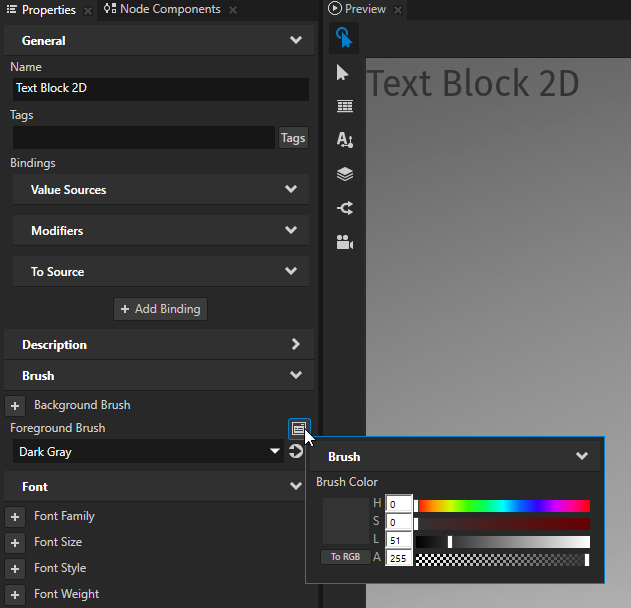This screenshot has height=608, width=631.
Task: Go to the Dark Gray brush resource
Action: [296, 451]
